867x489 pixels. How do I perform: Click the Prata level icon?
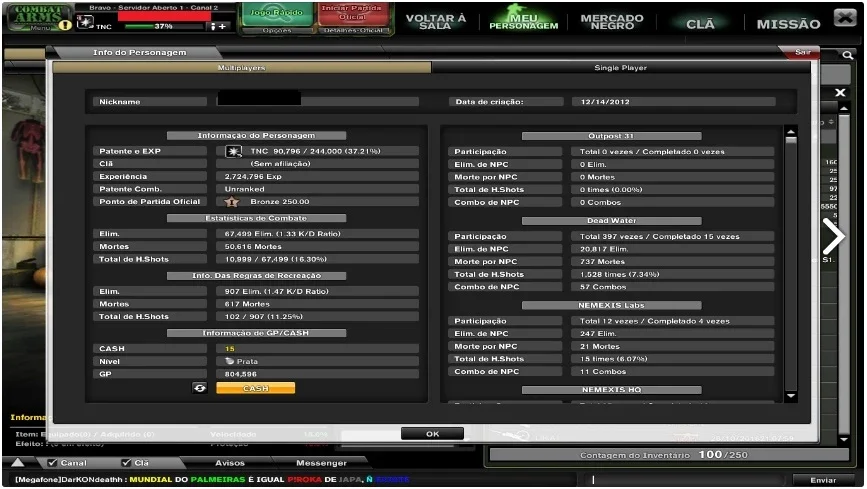[x=229, y=361]
